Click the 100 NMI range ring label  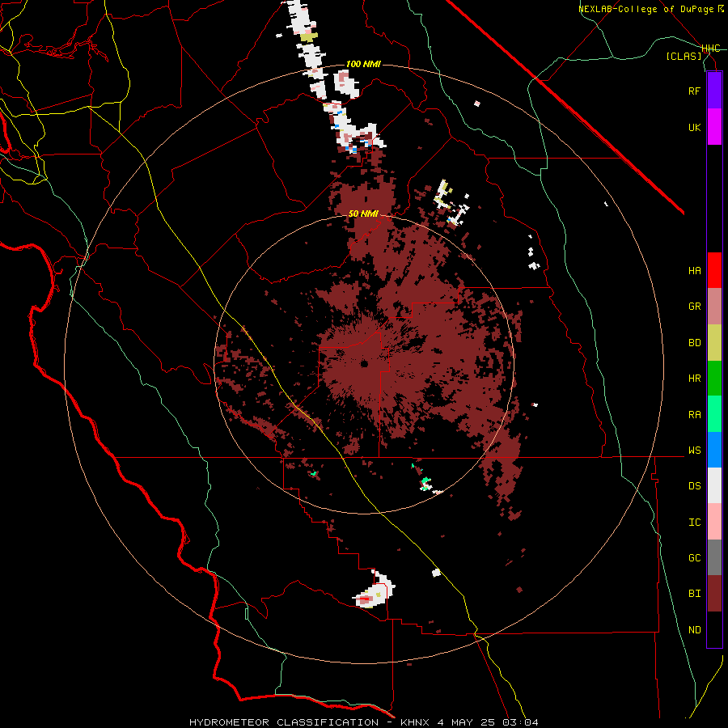363,64
